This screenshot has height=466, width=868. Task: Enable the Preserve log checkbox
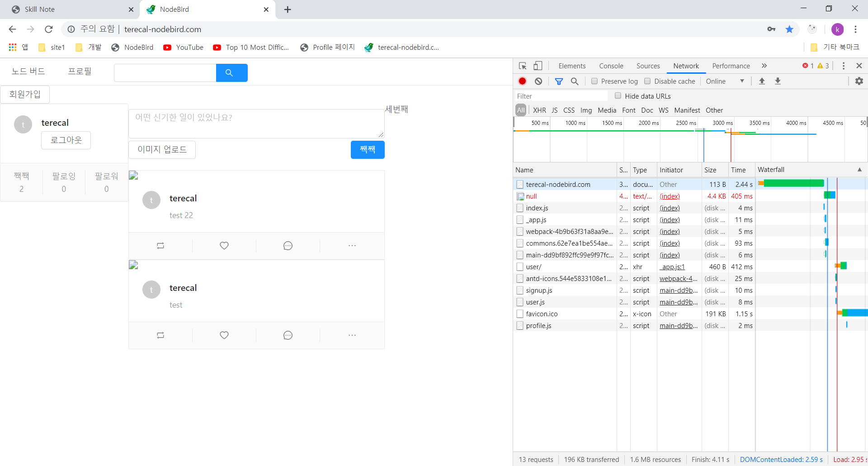(x=594, y=81)
